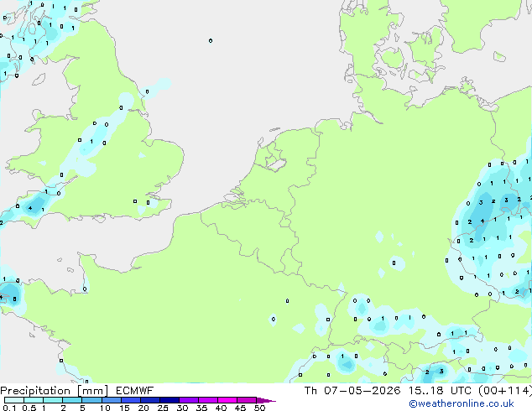Click the 30–35 mm purple legend swatch
The height and width of the screenshot is (411, 532).
click(189, 400)
